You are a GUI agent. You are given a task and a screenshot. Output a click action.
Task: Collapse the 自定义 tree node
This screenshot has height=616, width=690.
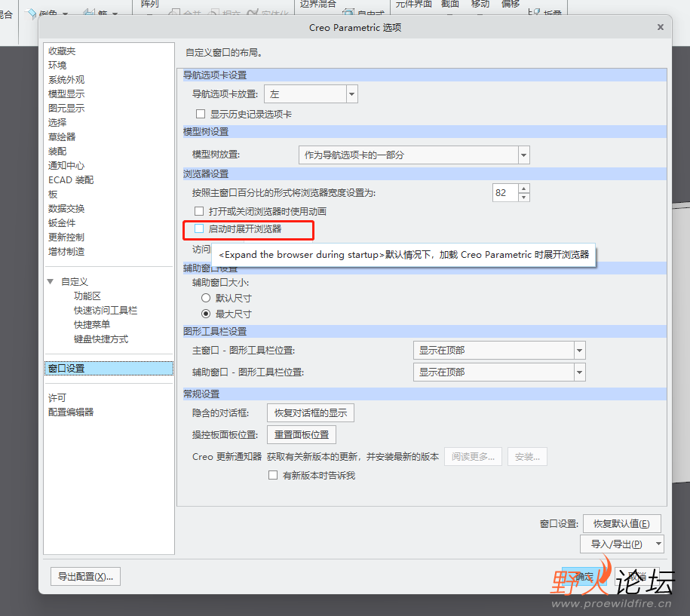tap(51, 281)
